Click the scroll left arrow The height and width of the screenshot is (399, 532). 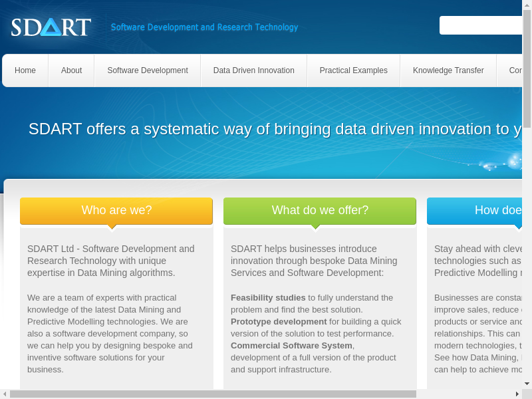[x=5, y=394]
